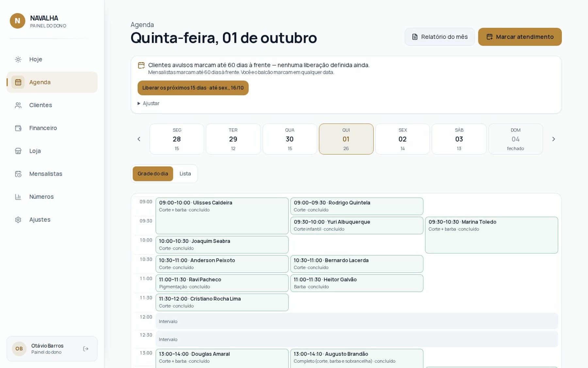Select Wednesday 30 in the week strip
This screenshot has width=588, height=368.
[x=290, y=139]
